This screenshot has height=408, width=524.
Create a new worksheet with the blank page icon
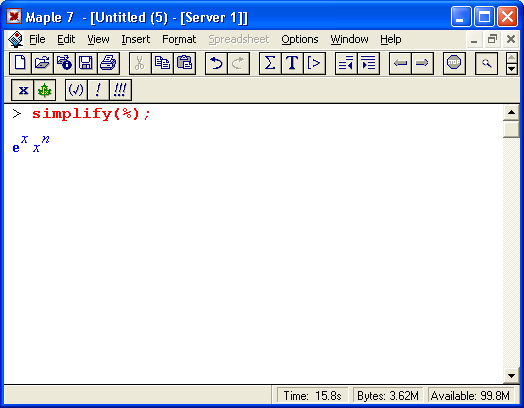click(x=20, y=63)
